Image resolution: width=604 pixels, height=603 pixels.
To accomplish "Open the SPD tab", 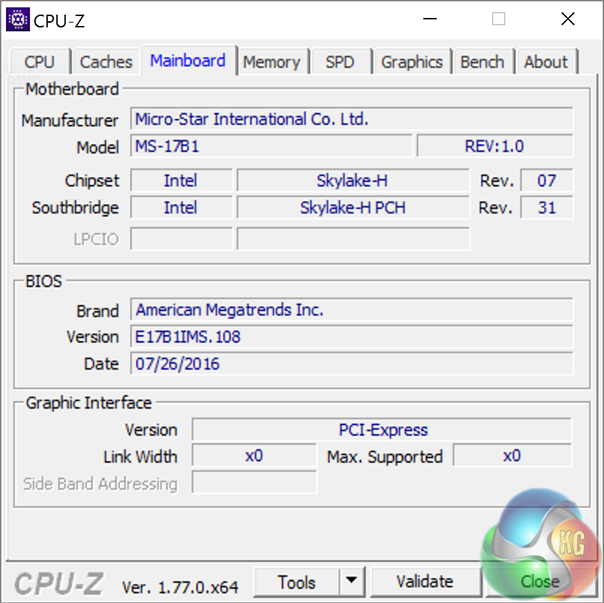I will point(341,62).
